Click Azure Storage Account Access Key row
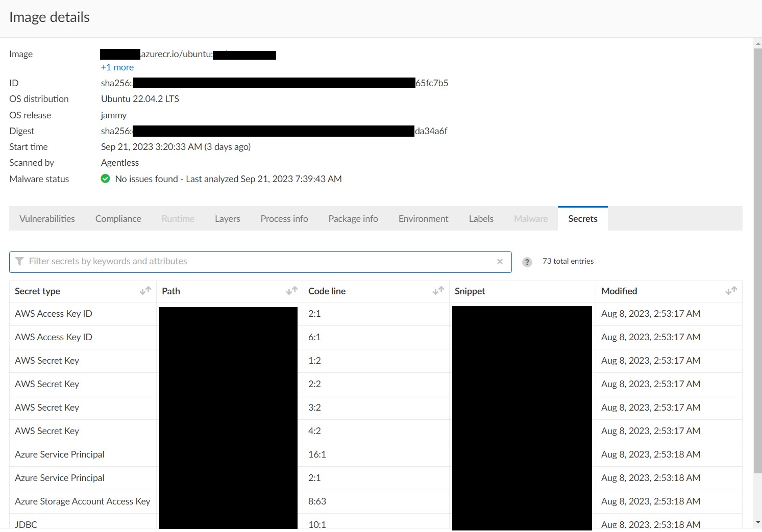Viewport: 762px width, 532px height. click(376, 501)
